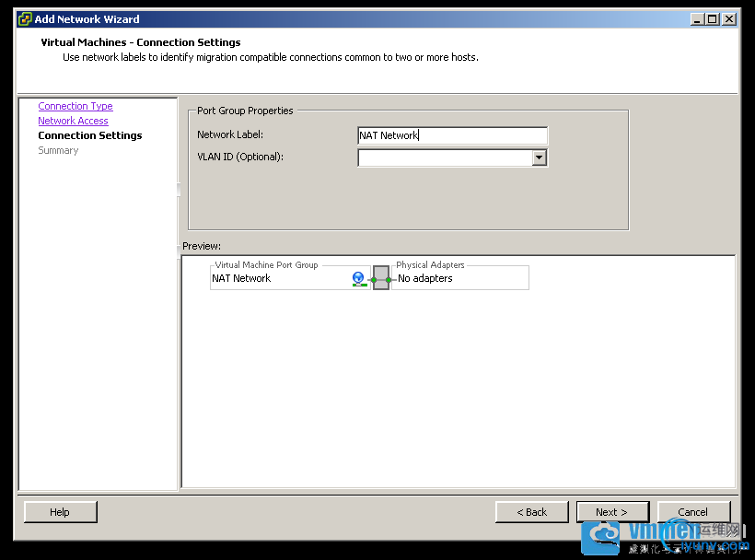Click inside the Network Label text field
The height and width of the screenshot is (560, 755).
[452, 135]
